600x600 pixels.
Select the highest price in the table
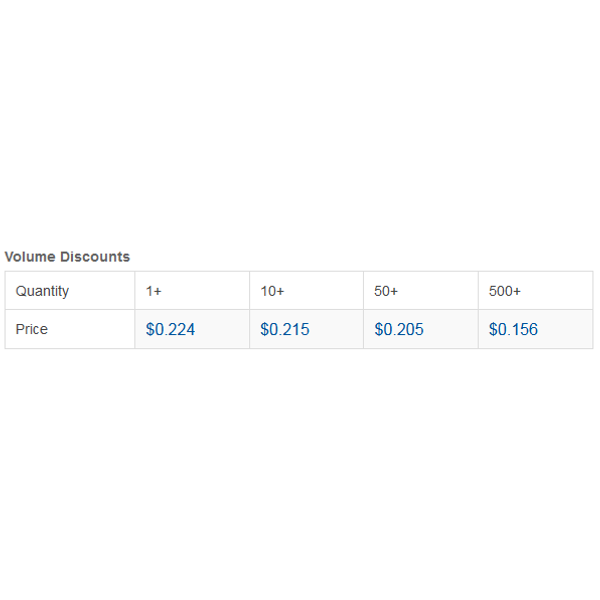tap(170, 329)
